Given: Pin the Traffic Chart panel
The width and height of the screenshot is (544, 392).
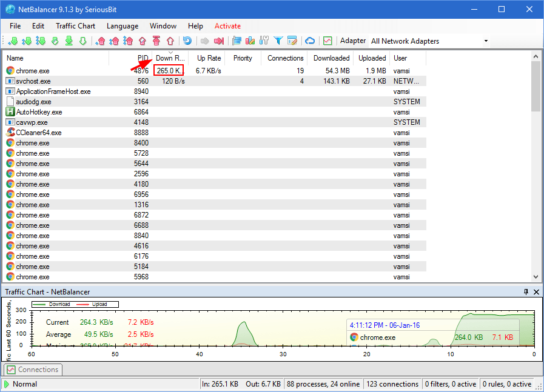Looking at the screenshot, I should coord(526,292).
